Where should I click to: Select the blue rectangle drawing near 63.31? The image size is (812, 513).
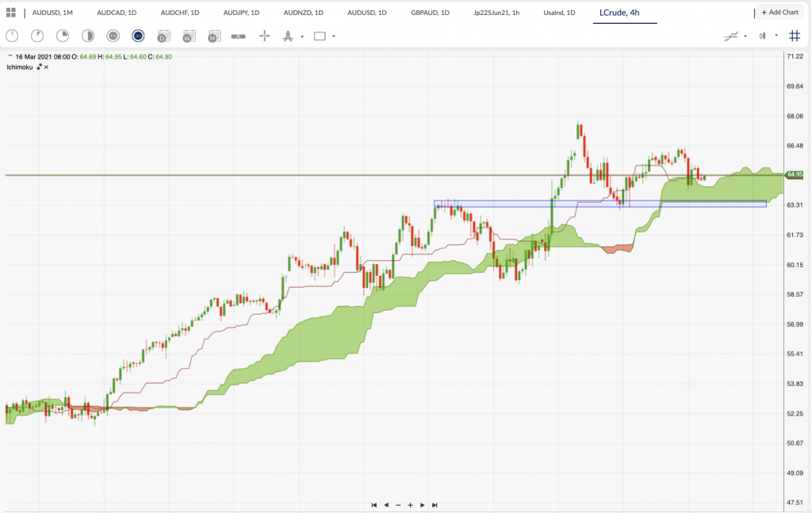tap(599, 204)
